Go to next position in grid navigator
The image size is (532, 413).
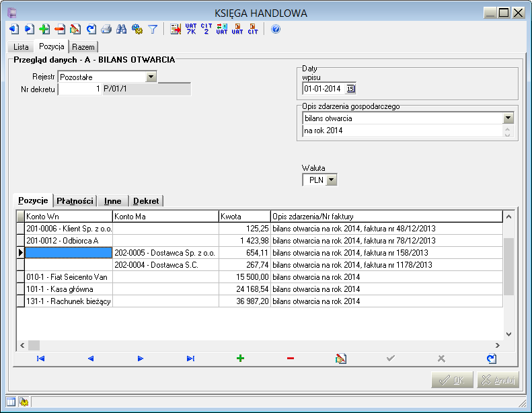tap(141, 359)
